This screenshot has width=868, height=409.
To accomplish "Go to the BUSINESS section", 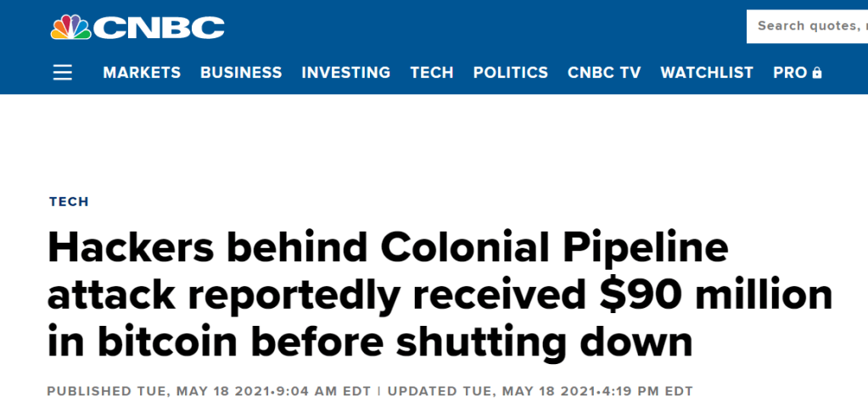I will [241, 73].
